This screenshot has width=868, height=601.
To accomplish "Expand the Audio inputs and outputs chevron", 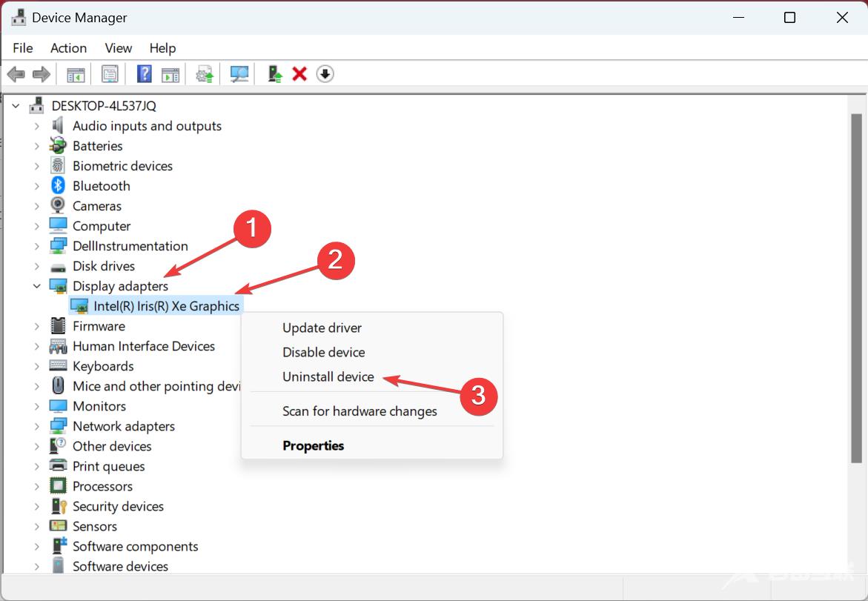I will coord(36,126).
